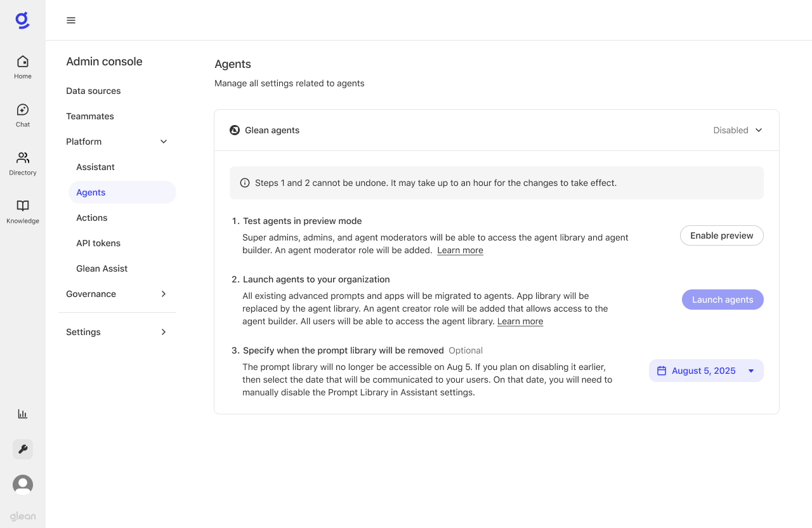Viewport: 812px width, 528px height.
Task: Open the user profile avatar
Action: pos(23,485)
